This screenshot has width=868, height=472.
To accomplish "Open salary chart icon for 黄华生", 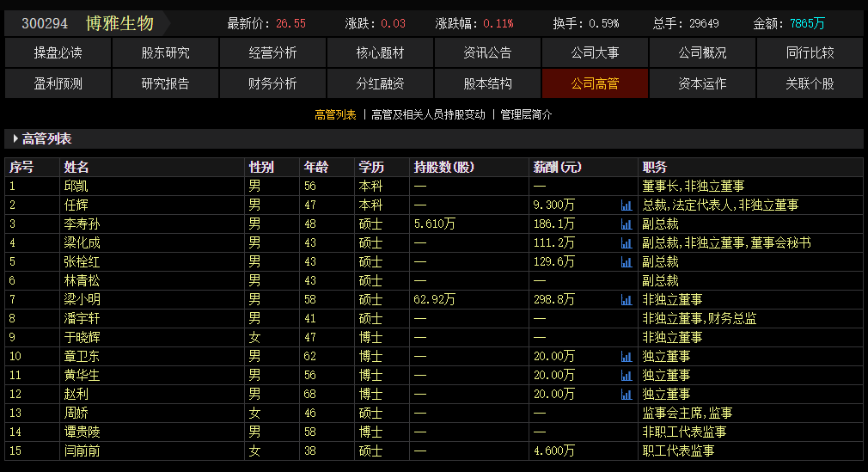I will coord(627,376).
